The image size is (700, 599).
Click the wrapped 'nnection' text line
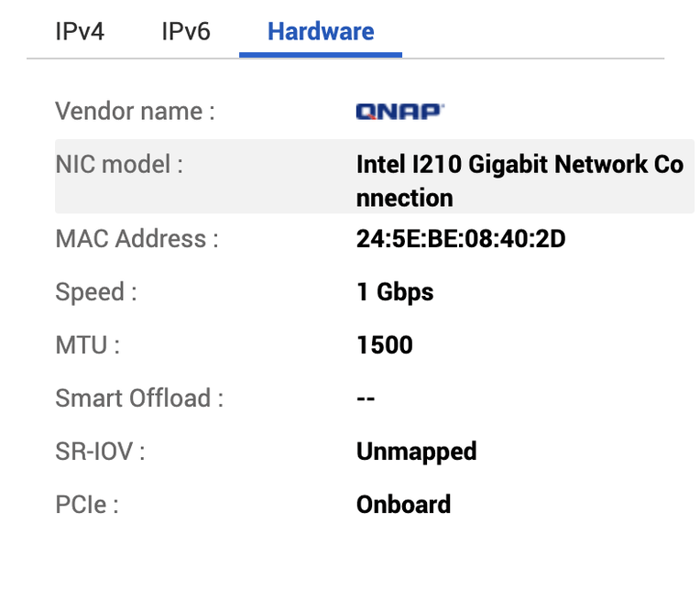coord(404,198)
